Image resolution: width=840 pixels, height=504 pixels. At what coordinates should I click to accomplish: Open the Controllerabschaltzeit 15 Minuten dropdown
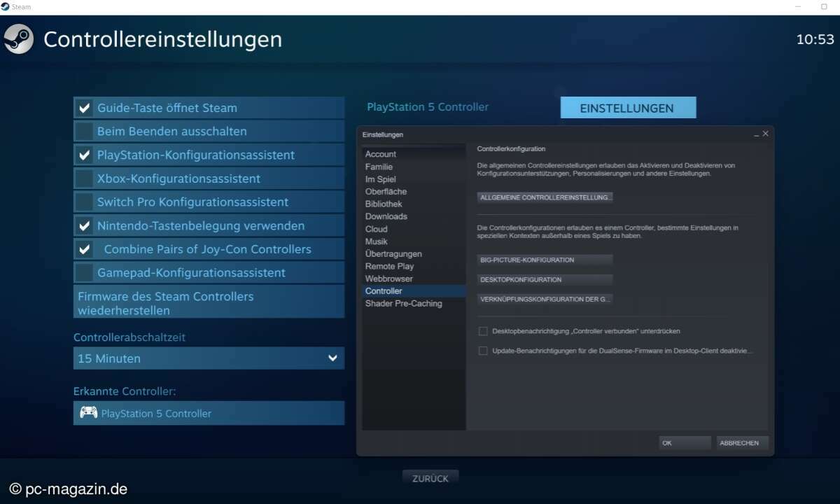click(x=209, y=358)
